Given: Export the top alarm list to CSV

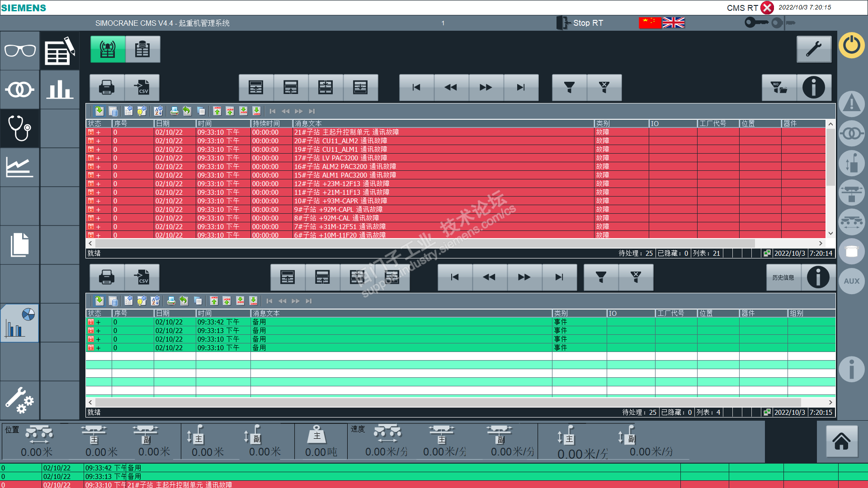Looking at the screenshot, I should (x=142, y=88).
